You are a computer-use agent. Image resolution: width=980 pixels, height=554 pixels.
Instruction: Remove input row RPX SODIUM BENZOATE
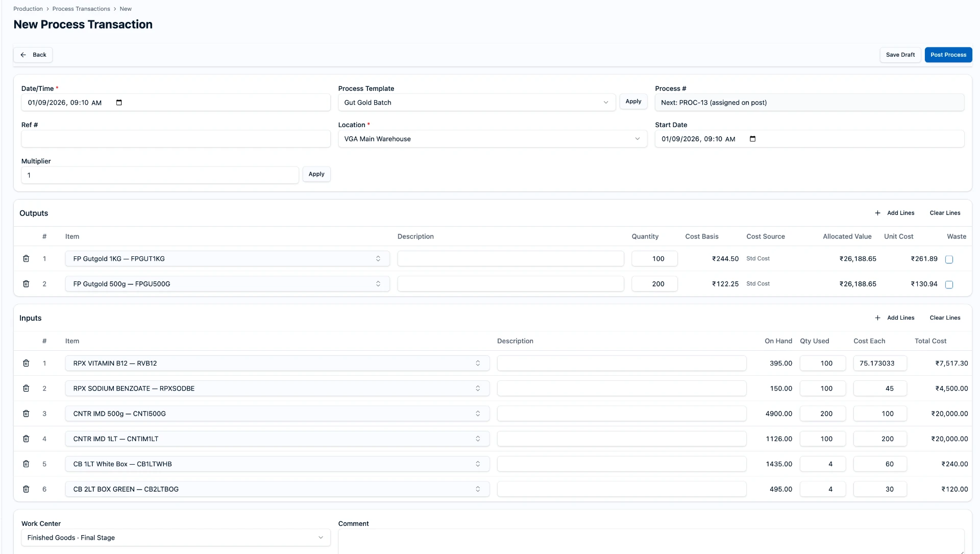(26, 389)
